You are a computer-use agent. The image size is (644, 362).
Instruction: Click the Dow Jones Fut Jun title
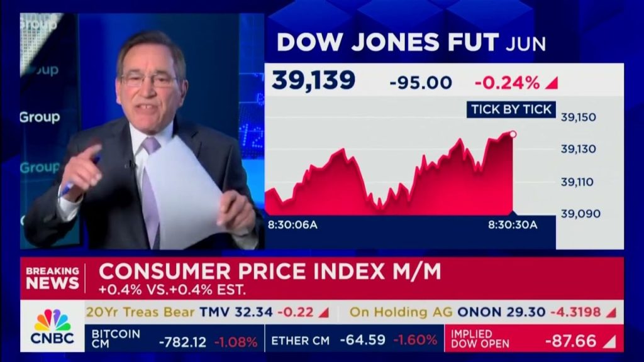coord(411,42)
